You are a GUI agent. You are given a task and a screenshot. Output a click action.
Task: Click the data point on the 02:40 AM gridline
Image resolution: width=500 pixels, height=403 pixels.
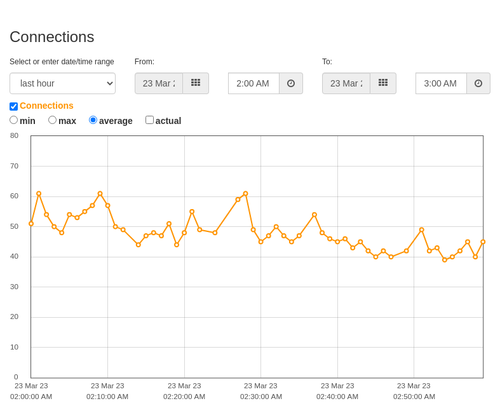[x=337, y=242]
